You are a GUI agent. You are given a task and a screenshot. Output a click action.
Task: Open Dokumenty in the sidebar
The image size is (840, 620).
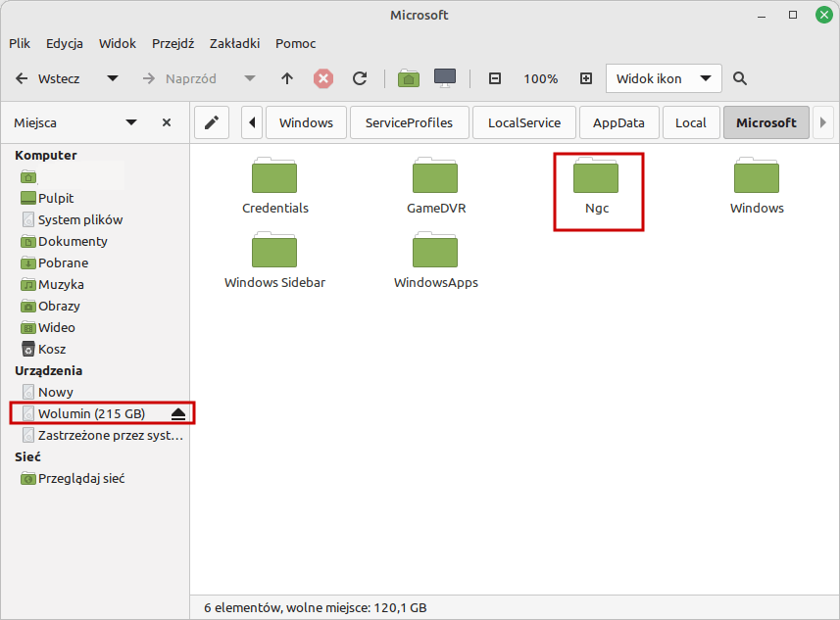pos(64,242)
